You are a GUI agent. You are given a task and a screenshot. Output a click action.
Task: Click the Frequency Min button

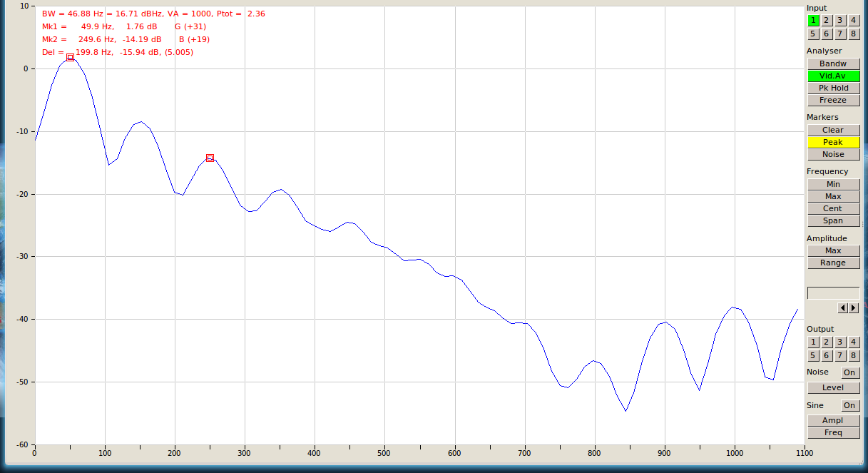(x=833, y=185)
